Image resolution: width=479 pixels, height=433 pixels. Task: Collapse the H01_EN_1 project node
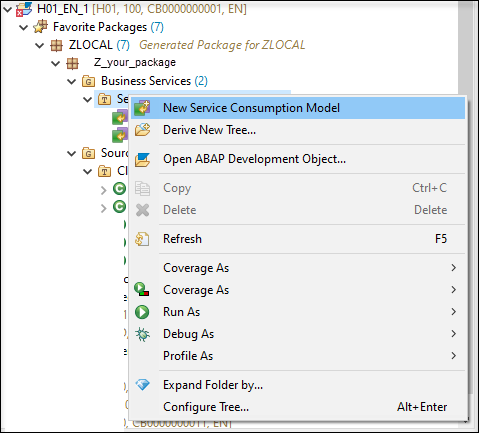[8, 9]
